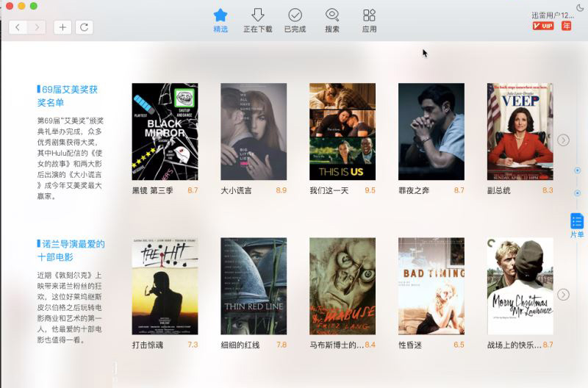Click the title 细细的红线
The image size is (588, 388).
point(240,345)
